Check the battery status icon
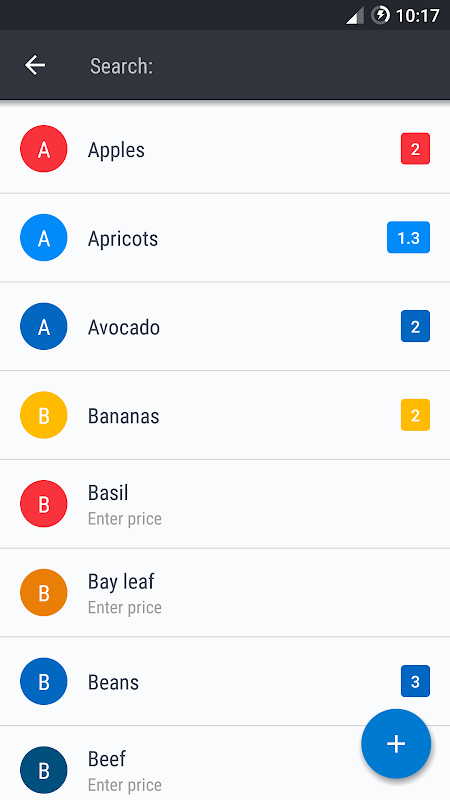This screenshot has width=450, height=800. pyautogui.click(x=381, y=15)
